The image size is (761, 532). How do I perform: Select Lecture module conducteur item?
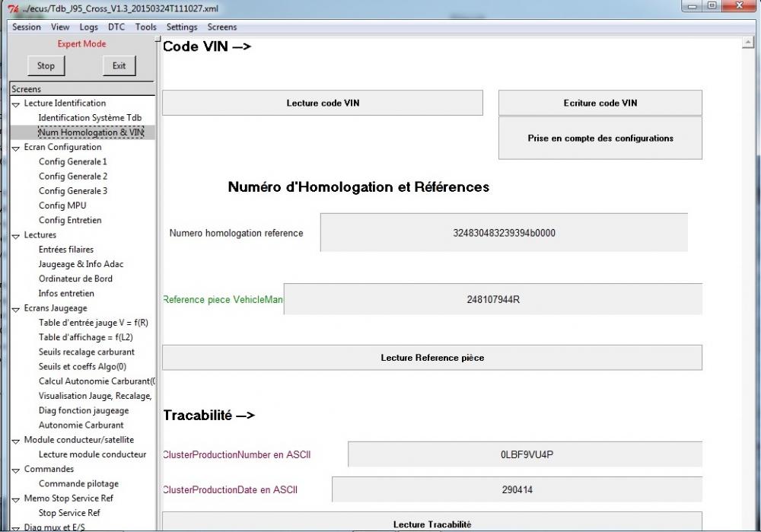click(93, 454)
